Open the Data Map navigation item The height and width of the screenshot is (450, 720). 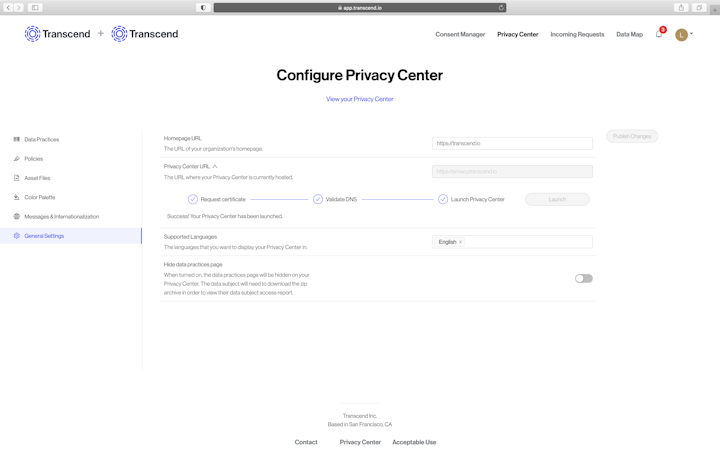(x=629, y=34)
